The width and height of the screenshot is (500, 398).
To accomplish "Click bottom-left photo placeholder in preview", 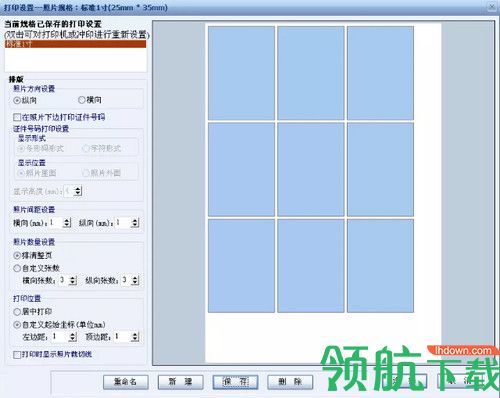I will coord(241,266).
